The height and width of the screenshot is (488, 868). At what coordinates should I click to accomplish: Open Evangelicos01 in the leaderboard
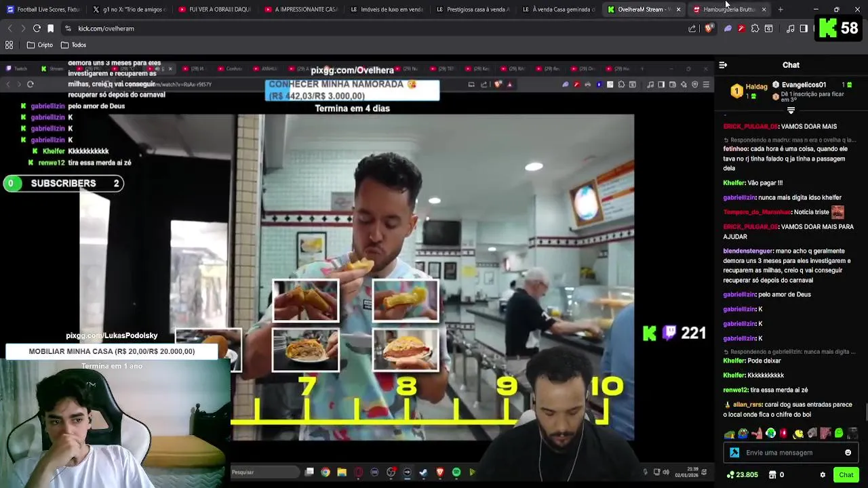[x=804, y=85]
